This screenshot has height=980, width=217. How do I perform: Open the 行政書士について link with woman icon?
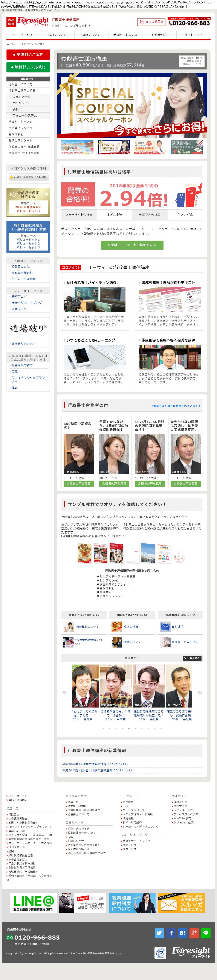coord(87,627)
